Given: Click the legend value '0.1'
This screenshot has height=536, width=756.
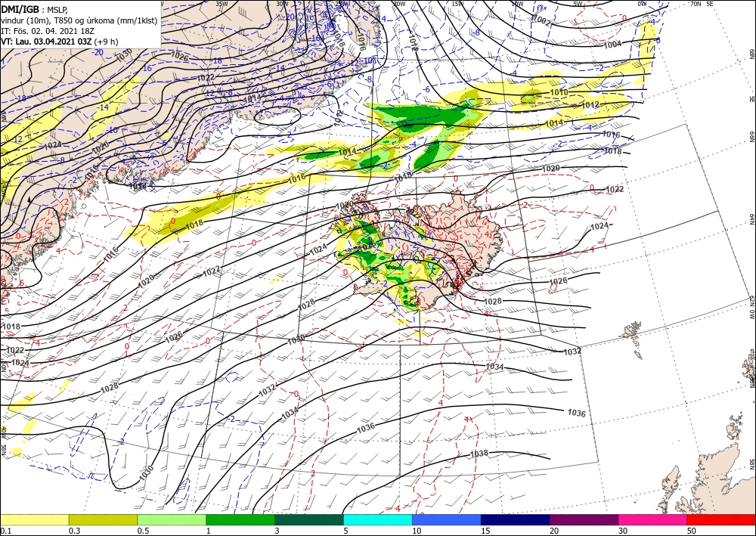Looking at the screenshot, I should pos(5,531).
